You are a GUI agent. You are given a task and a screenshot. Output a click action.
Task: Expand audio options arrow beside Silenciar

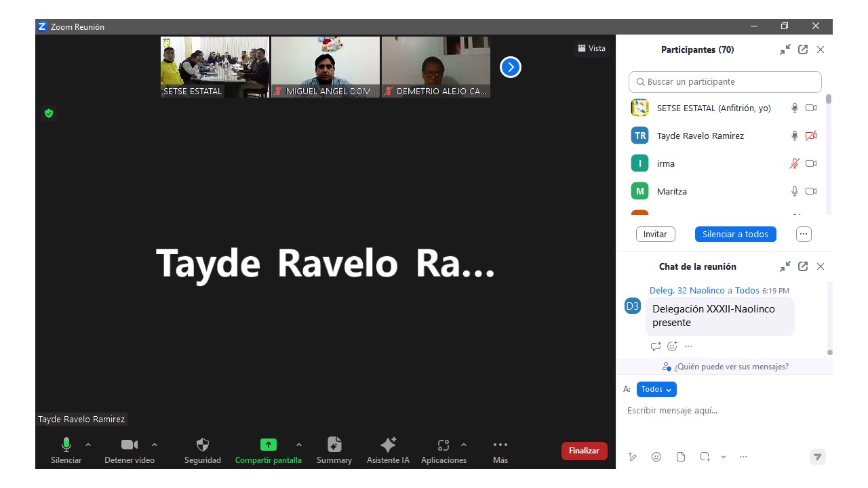(x=88, y=445)
